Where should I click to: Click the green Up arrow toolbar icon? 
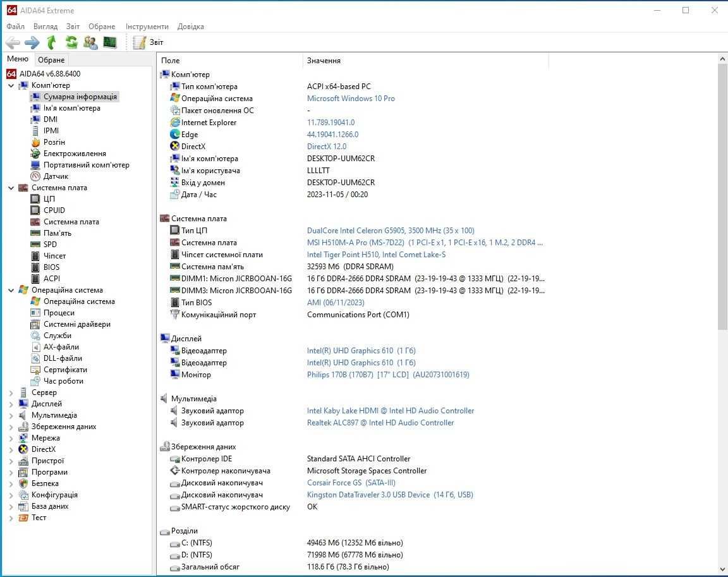click(x=52, y=43)
